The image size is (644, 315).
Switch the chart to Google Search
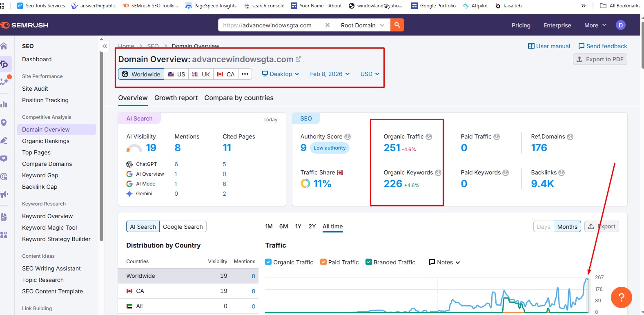coord(183,227)
